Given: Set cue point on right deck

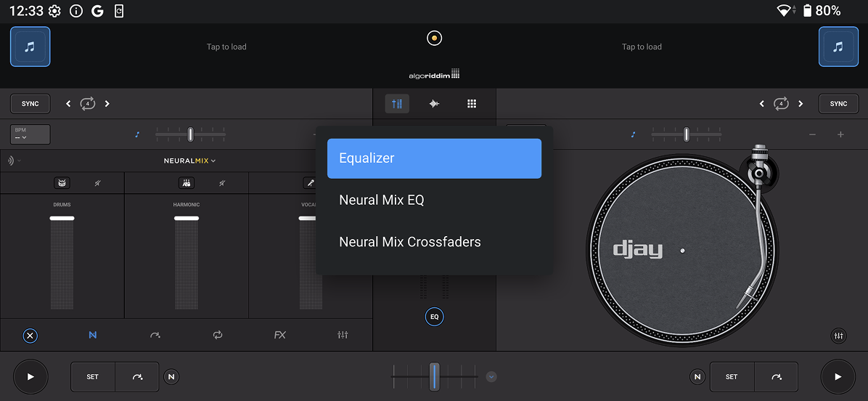Looking at the screenshot, I should (732, 376).
